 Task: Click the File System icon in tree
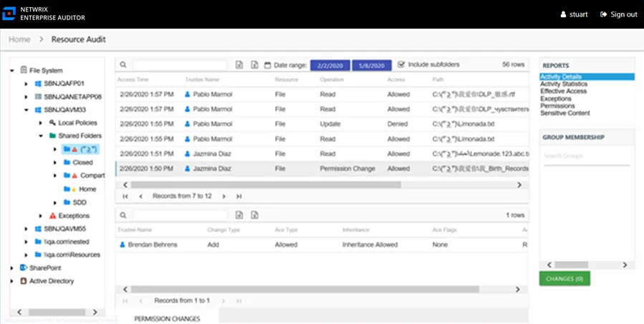tap(24, 70)
